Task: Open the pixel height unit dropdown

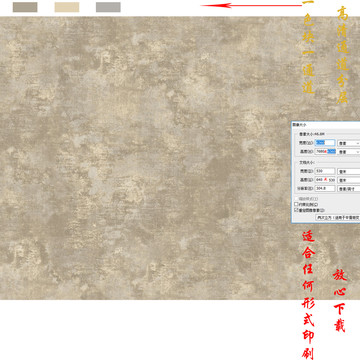Action: (349, 151)
